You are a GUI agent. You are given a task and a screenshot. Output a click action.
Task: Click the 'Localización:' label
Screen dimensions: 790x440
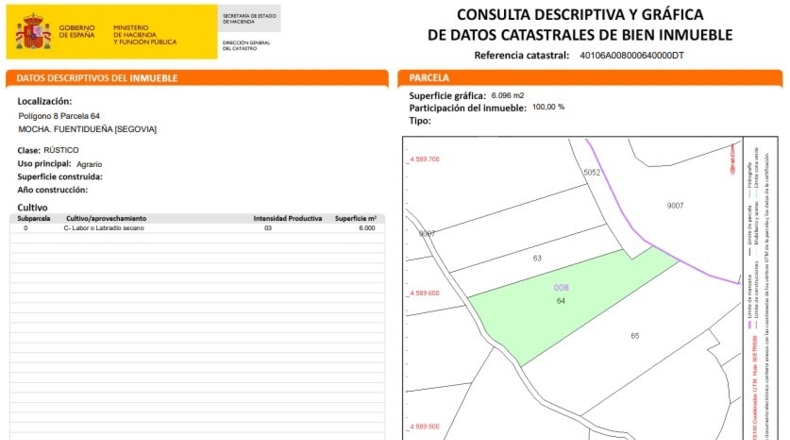click(44, 101)
